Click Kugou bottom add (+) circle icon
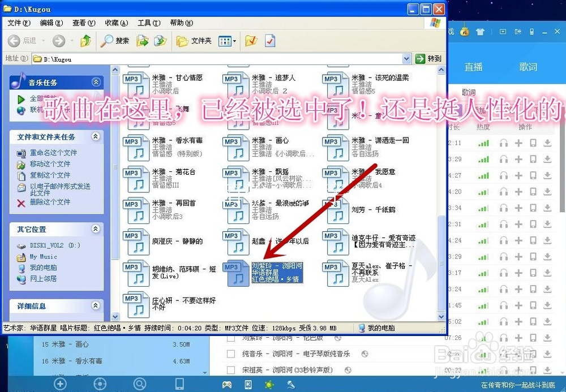 coord(60,385)
